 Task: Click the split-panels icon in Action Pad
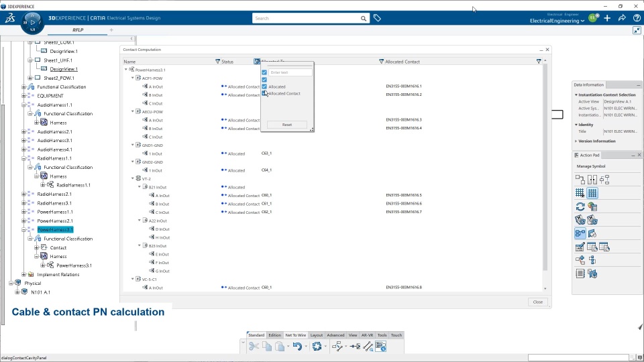(592, 180)
